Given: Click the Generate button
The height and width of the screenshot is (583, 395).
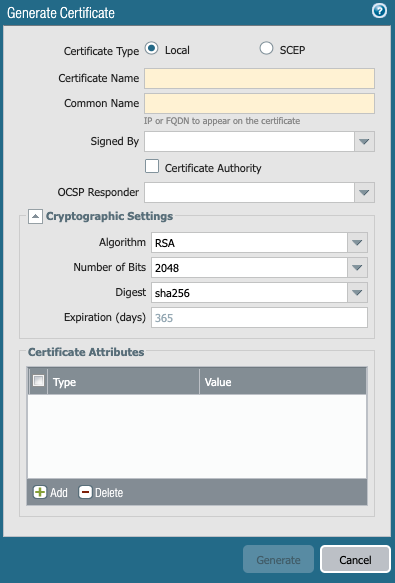Looking at the screenshot, I should [x=278, y=559].
